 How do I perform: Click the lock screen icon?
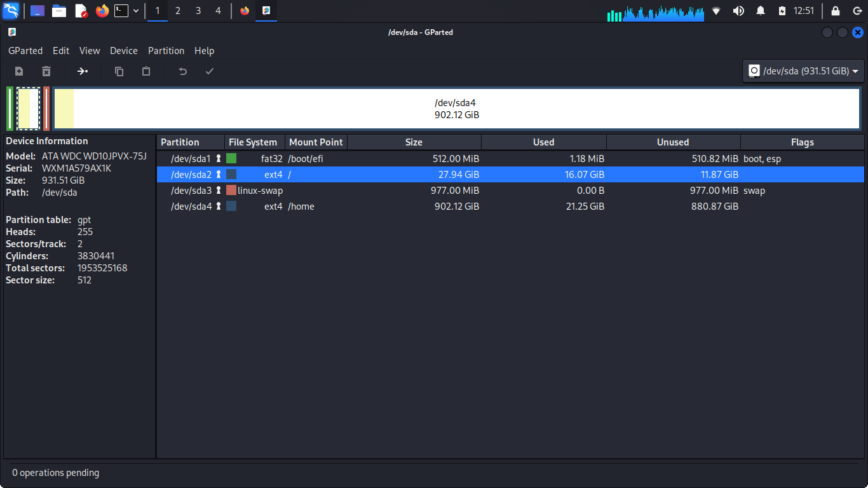(836, 11)
